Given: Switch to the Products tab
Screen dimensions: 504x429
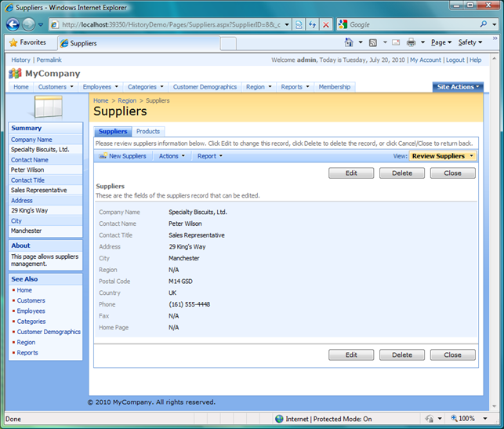Looking at the screenshot, I should pyautogui.click(x=148, y=131).
